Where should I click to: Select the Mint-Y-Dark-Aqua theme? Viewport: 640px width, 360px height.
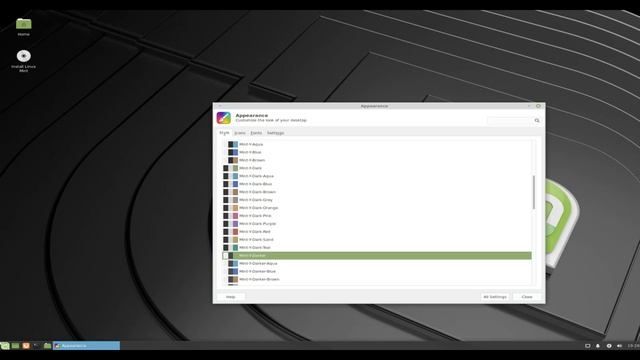(377, 176)
